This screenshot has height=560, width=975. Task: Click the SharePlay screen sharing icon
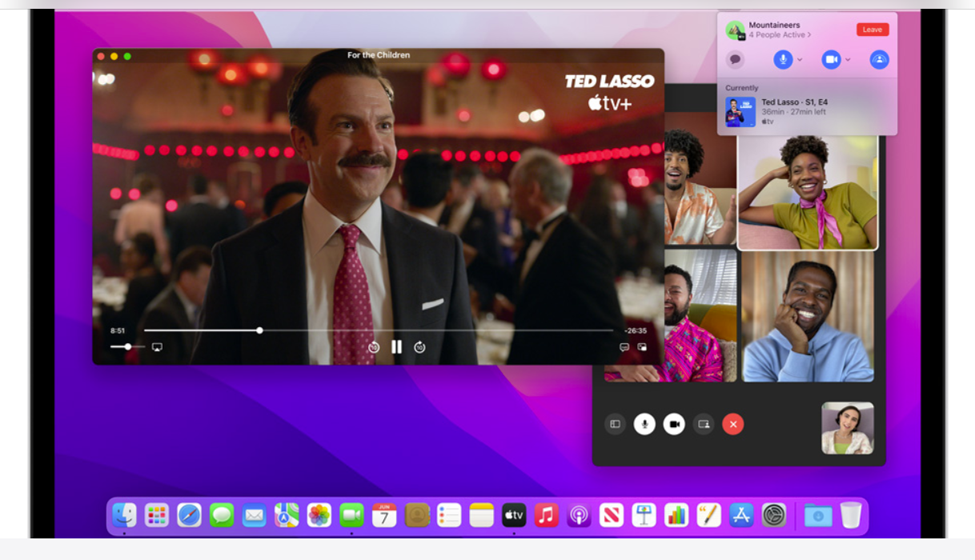[880, 59]
